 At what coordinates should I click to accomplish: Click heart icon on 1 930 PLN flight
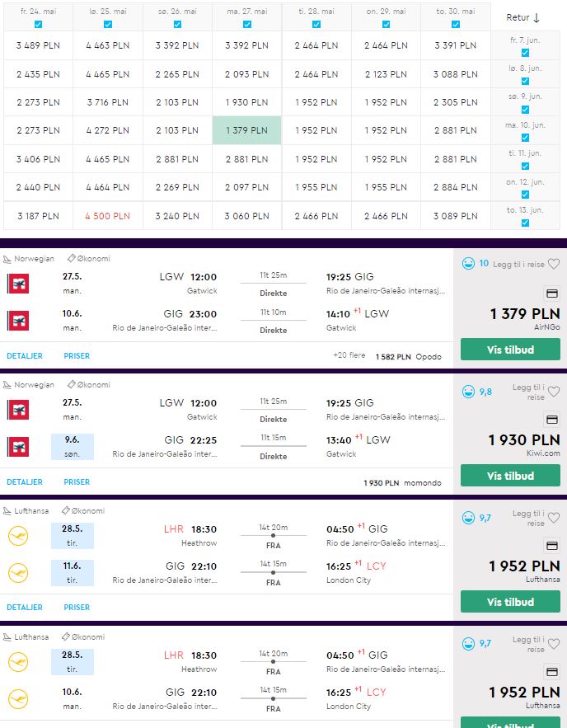pos(554,392)
